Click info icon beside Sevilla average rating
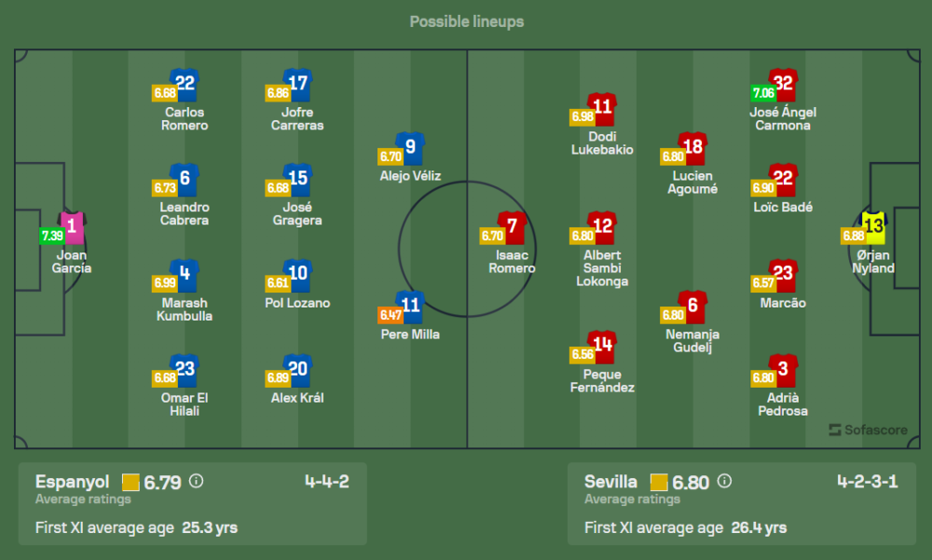This screenshot has width=932, height=560. [724, 482]
